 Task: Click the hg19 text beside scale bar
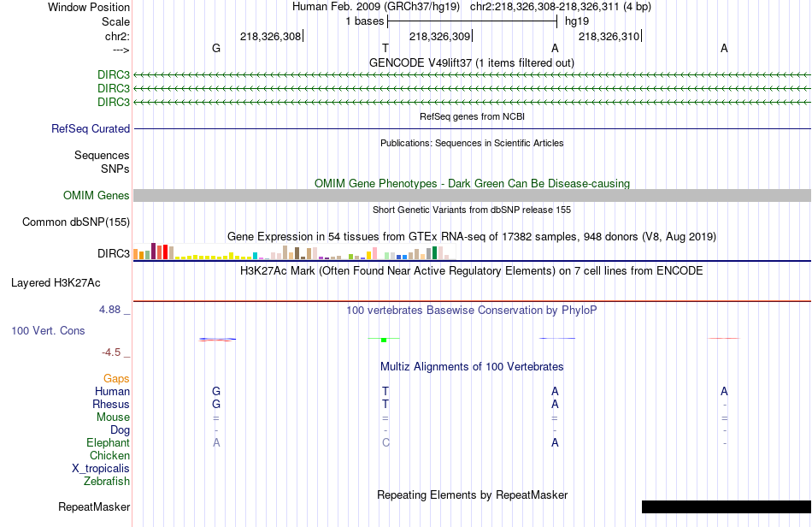[577, 21]
